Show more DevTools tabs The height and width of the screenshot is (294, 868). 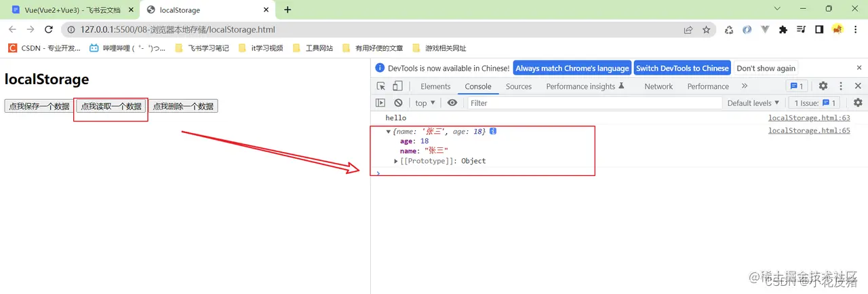coord(745,86)
